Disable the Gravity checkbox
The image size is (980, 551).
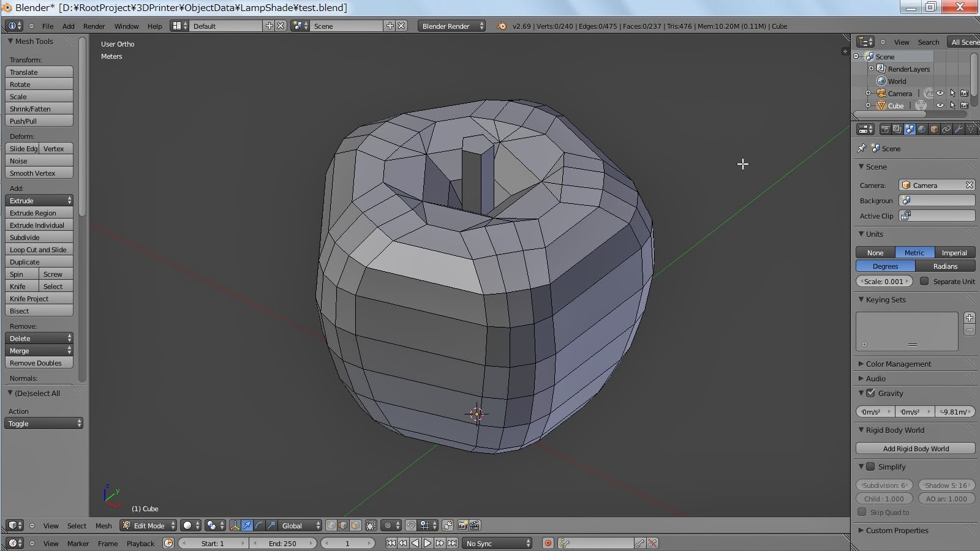[870, 394]
